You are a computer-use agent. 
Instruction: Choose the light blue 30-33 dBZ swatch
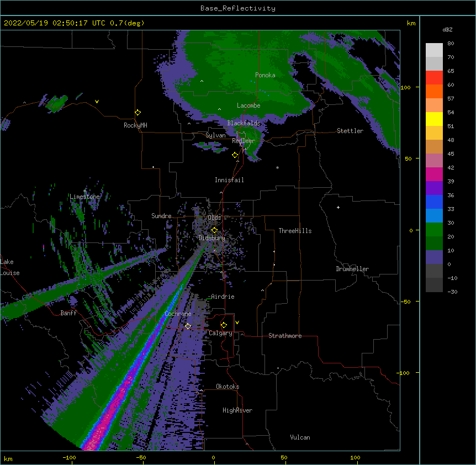point(434,215)
